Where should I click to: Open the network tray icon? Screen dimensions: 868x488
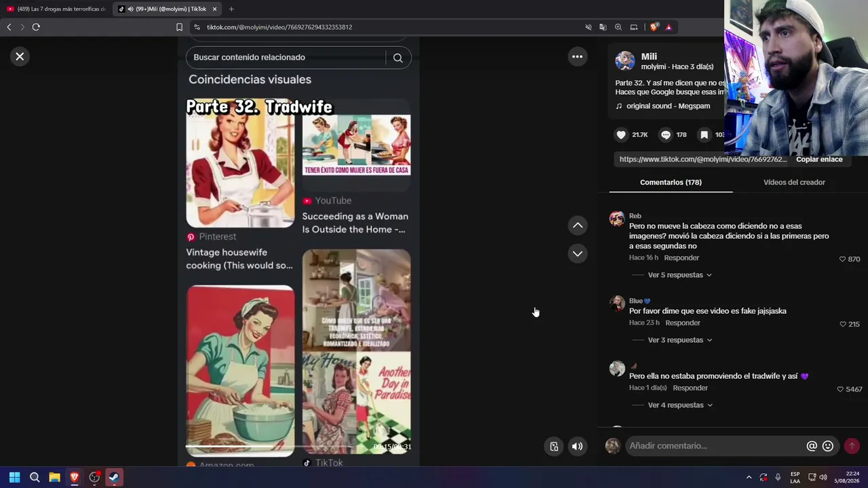pyautogui.click(x=812, y=477)
